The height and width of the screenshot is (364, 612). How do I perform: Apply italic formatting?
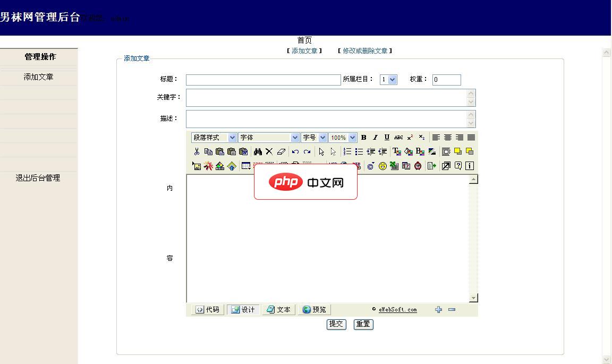tap(375, 137)
